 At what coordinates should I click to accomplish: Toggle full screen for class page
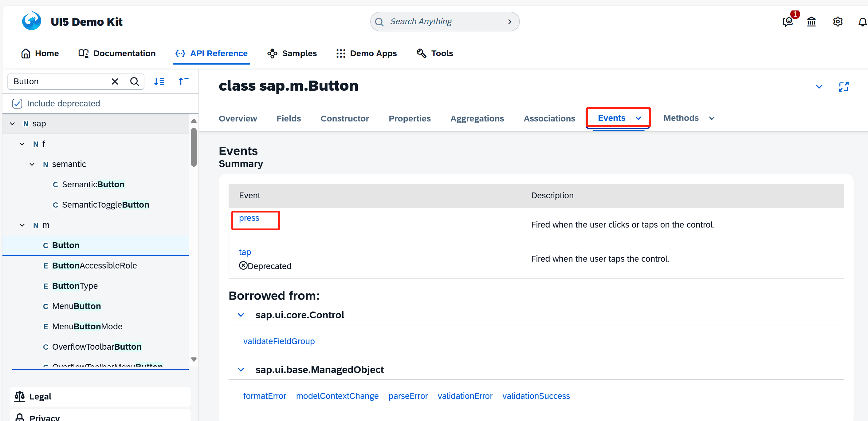[843, 87]
